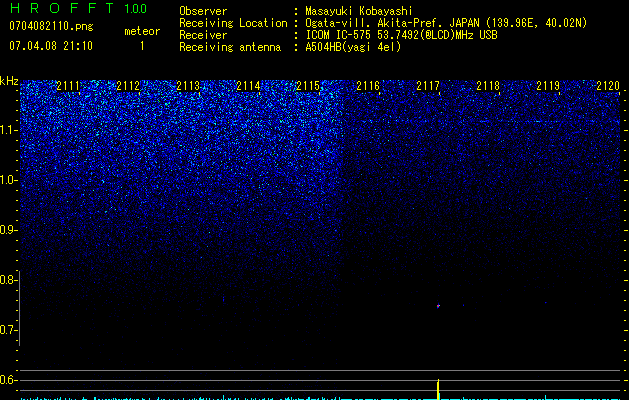
Task: Click the gray frequency range bar at left
Action: [x=19, y=308]
